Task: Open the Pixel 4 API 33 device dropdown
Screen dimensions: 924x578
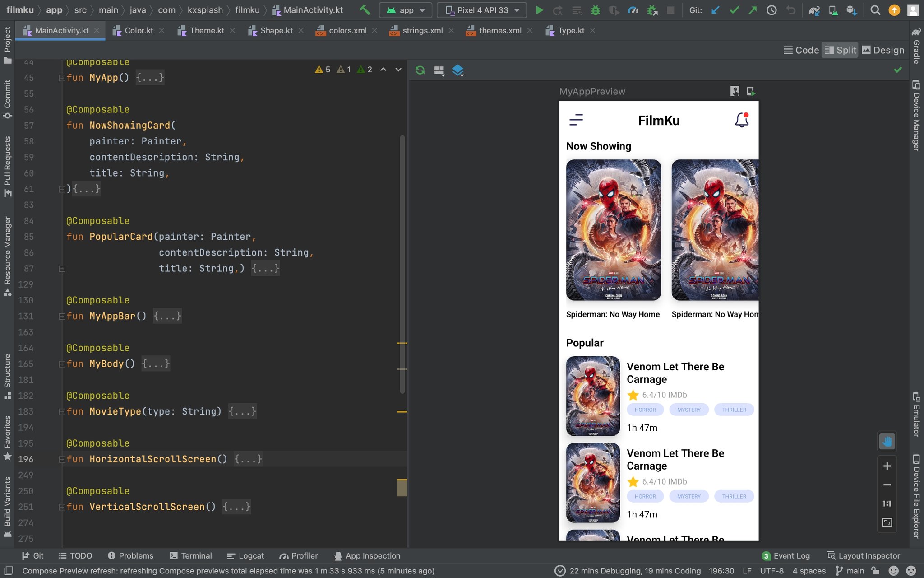Action: point(482,10)
